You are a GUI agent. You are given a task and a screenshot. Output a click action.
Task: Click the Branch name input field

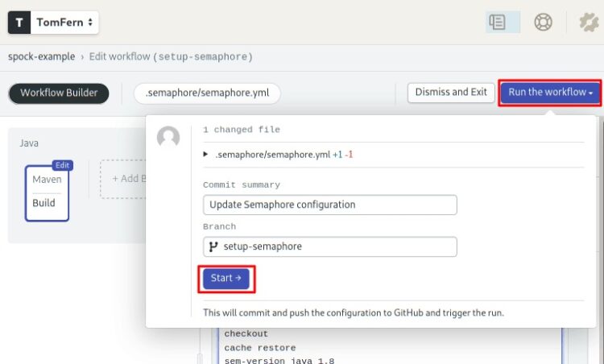[x=330, y=247]
